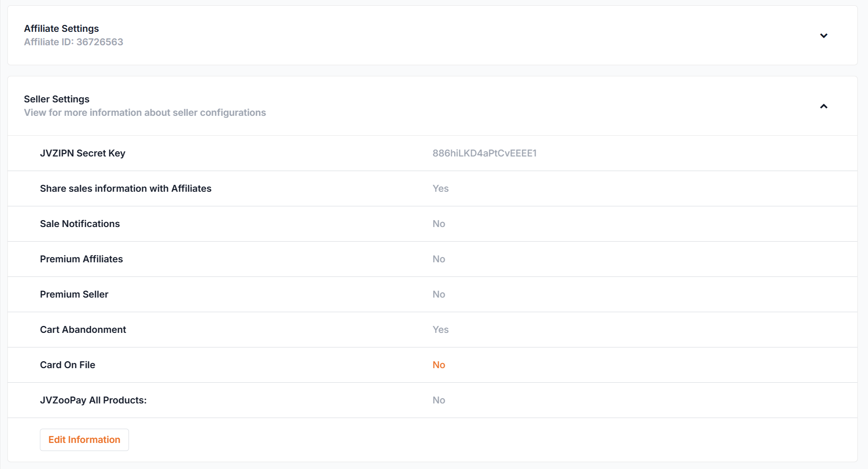Select the Cart Abandonment label
Screen dimensions: 868x469
point(83,329)
